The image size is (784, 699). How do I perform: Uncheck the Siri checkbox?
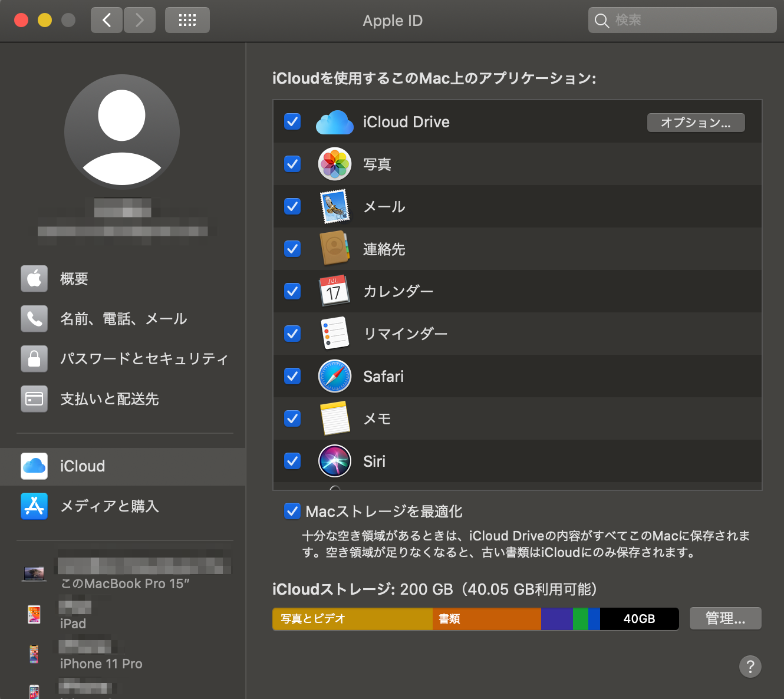coord(292,461)
